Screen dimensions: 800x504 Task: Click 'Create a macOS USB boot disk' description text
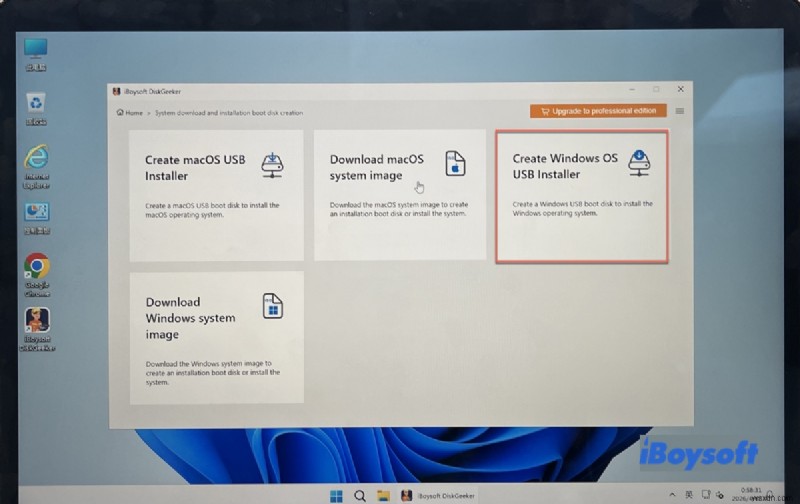pos(212,210)
